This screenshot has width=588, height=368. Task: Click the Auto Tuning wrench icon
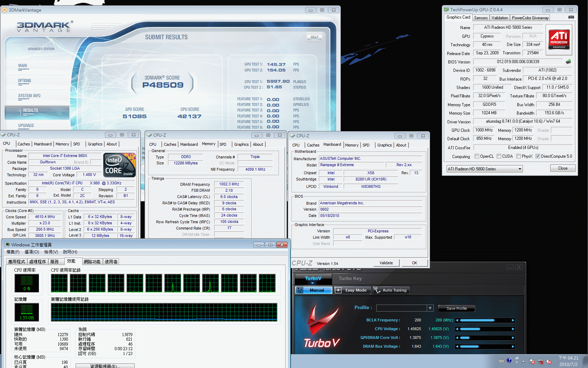[x=377, y=290]
